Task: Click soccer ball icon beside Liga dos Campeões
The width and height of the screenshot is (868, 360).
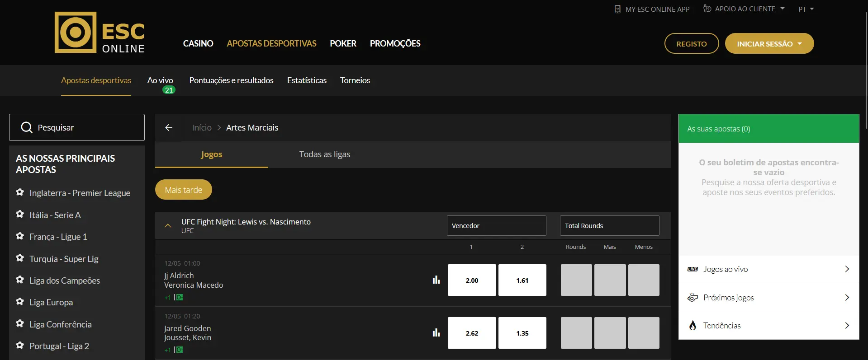Action: 20,280
